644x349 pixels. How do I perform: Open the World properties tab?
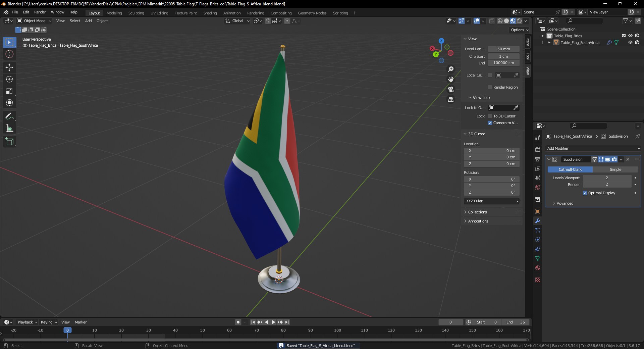click(x=538, y=187)
